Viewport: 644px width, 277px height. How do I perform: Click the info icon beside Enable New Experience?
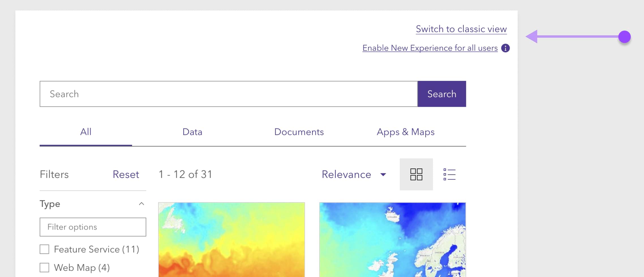pos(505,48)
